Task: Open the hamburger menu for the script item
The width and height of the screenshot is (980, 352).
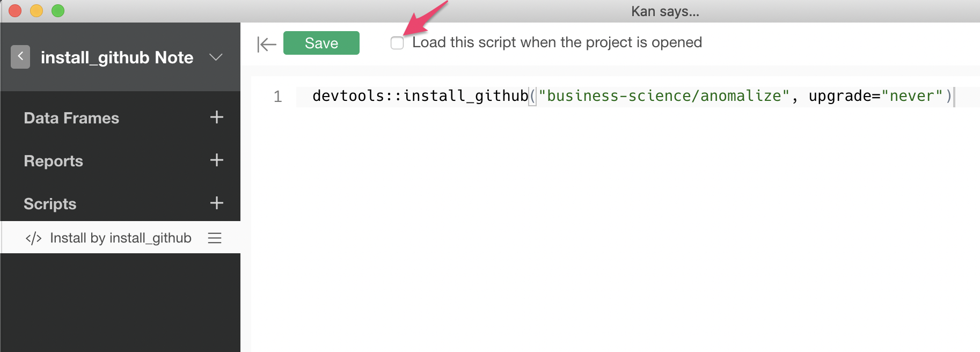Action: (x=215, y=238)
